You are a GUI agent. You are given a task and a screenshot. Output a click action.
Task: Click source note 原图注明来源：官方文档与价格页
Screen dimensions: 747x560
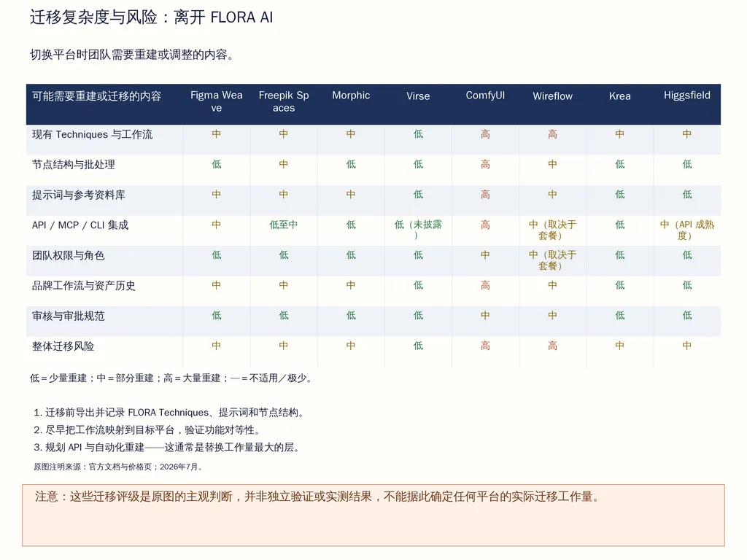point(119,467)
